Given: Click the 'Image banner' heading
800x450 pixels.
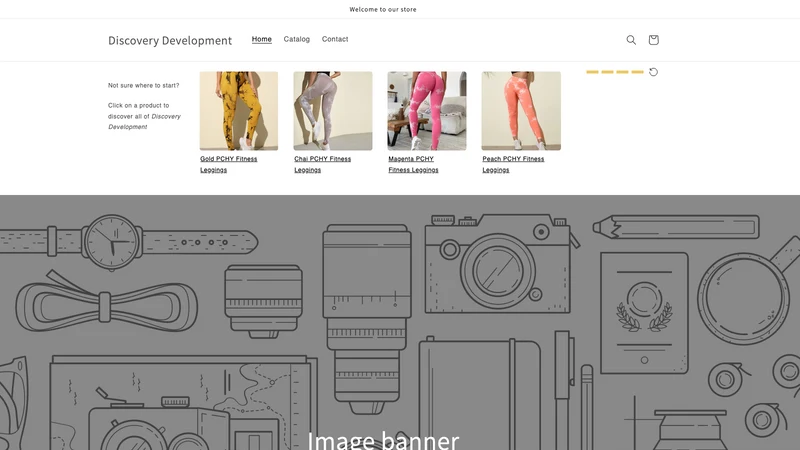Looking at the screenshot, I should (x=383, y=440).
